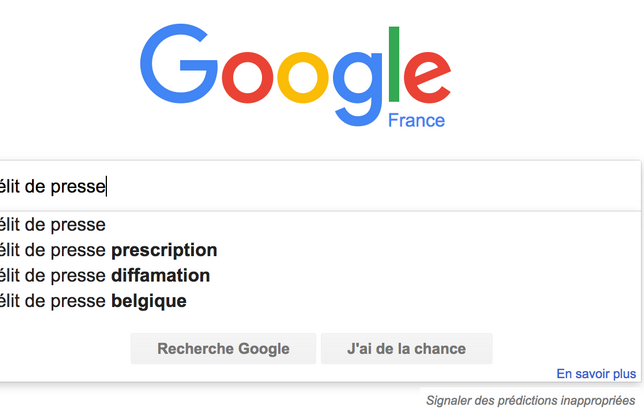The height and width of the screenshot is (414, 644).
Task: Click empty area of the search input field
Action: pyautogui.click(x=370, y=186)
